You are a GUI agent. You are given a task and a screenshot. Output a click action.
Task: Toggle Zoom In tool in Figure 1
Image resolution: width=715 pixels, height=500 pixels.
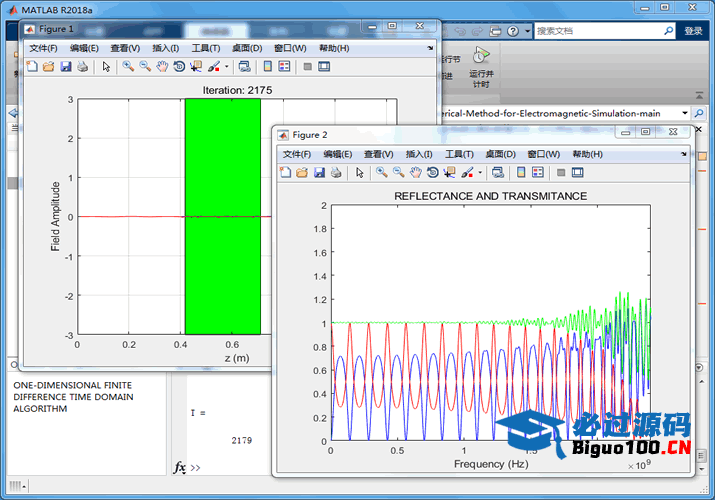tap(128, 67)
